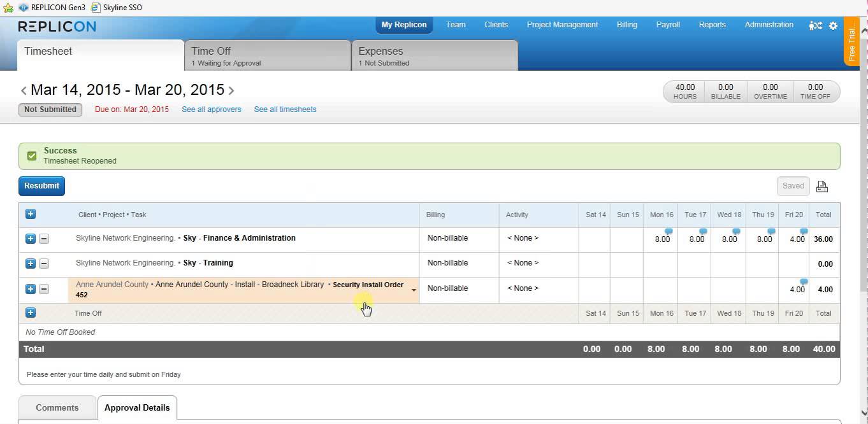Click 'No Time Off Booked' text
This screenshot has width=868, height=424.
tap(60, 332)
